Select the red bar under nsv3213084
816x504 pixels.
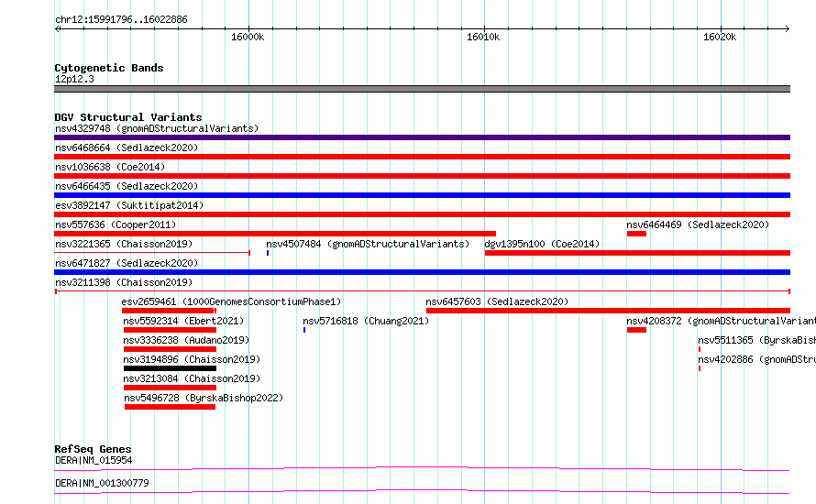point(170,388)
